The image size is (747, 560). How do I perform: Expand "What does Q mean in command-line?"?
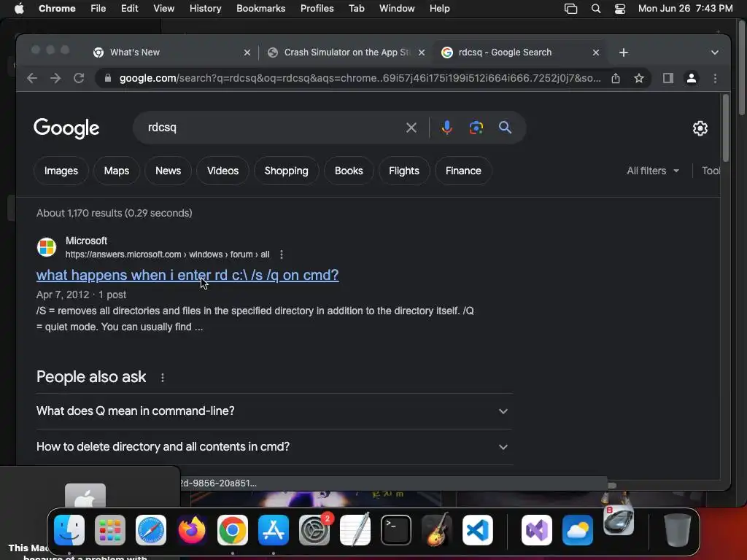274,411
